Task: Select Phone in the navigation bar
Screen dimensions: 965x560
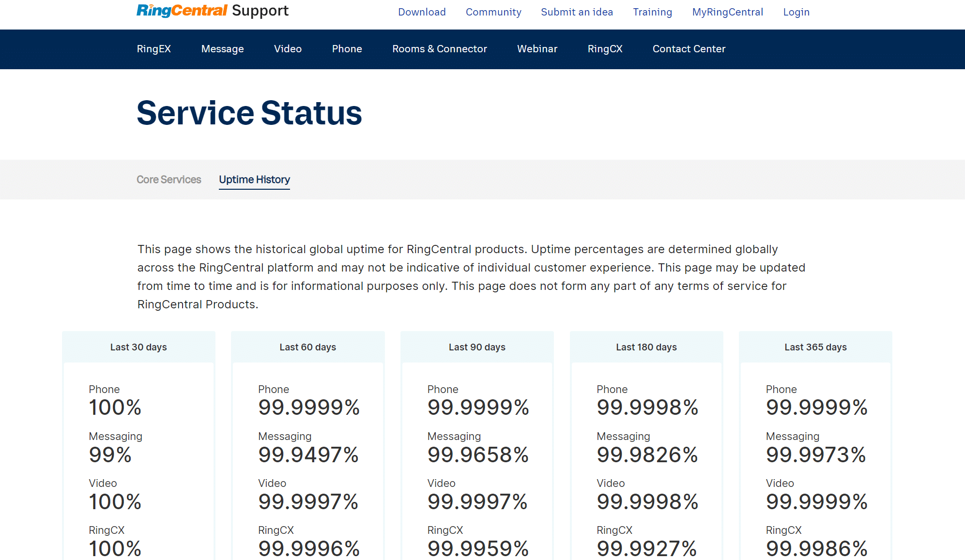Action: pyautogui.click(x=347, y=49)
